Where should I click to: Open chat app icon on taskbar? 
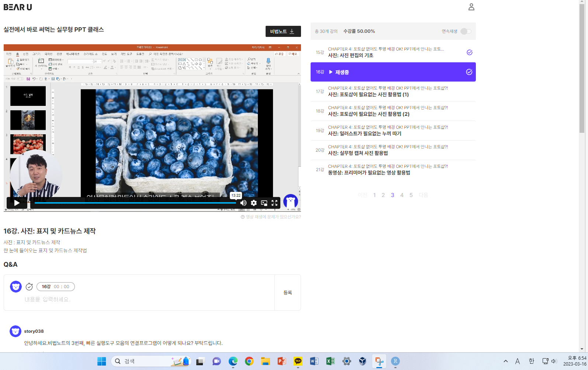(x=217, y=361)
